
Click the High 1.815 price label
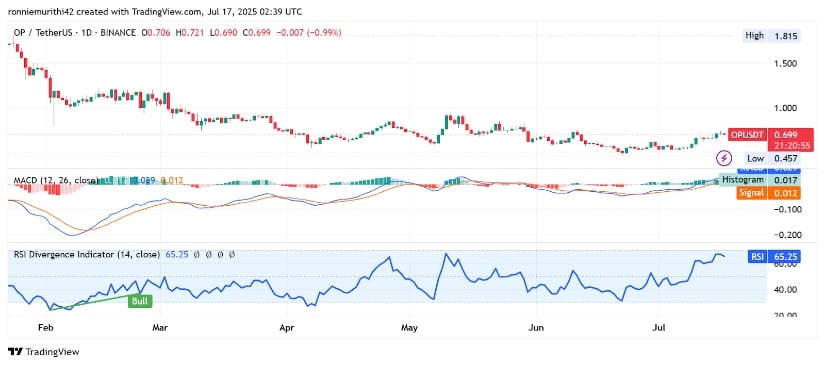771,36
